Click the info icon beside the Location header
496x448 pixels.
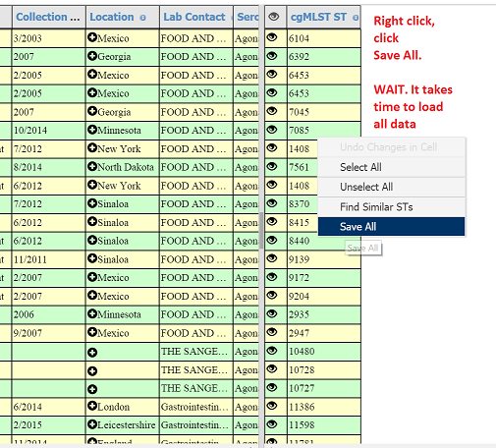click(142, 18)
